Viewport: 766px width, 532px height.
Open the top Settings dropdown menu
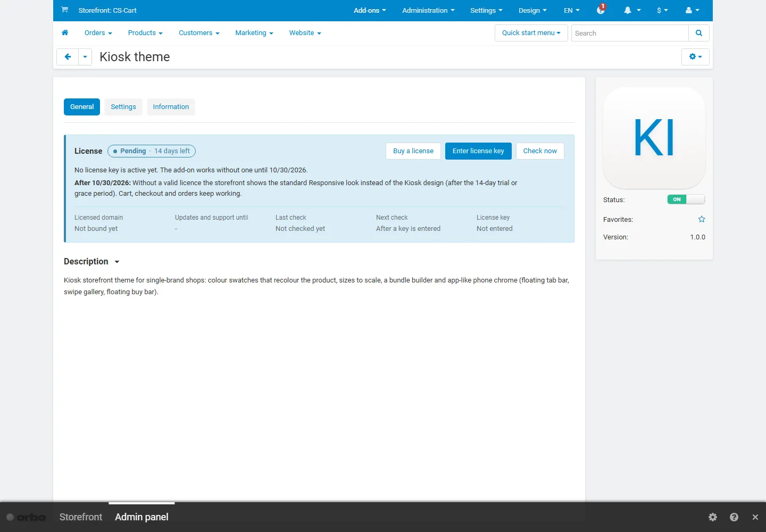click(486, 10)
